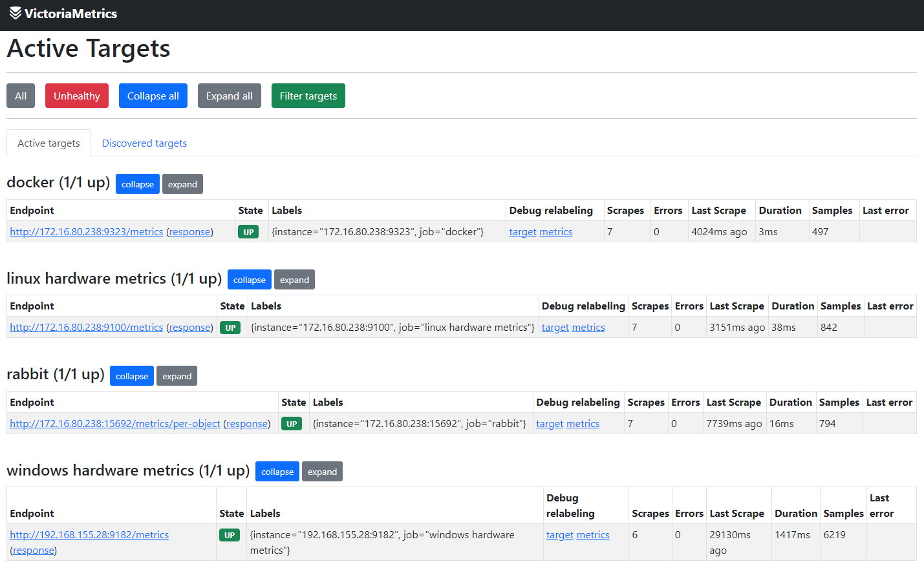924x566 pixels.
Task: Filter to Unhealthy targets only
Action: point(76,96)
